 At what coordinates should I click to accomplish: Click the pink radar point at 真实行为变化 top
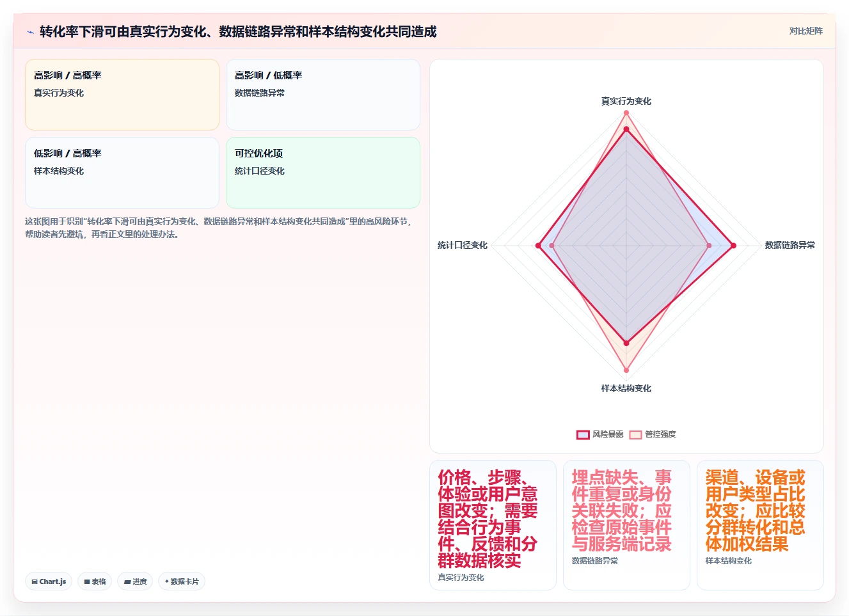(x=626, y=113)
